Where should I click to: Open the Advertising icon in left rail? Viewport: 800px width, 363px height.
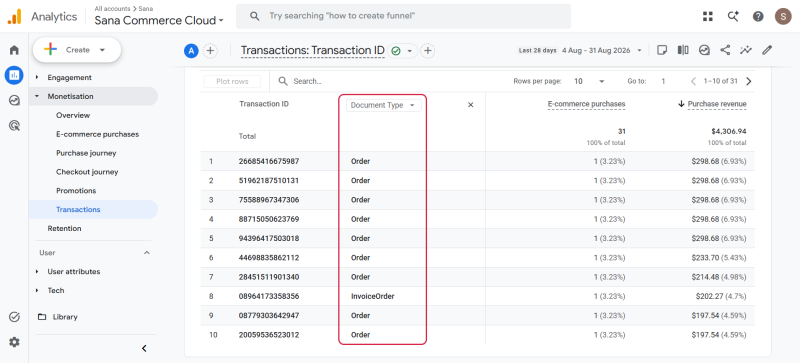tap(14, 125)
